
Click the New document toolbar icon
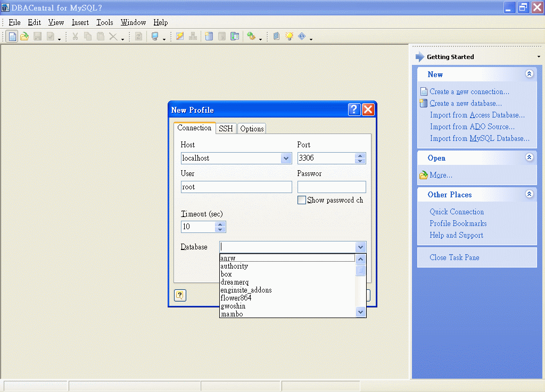pyautogui.click(x=12, y=36)
